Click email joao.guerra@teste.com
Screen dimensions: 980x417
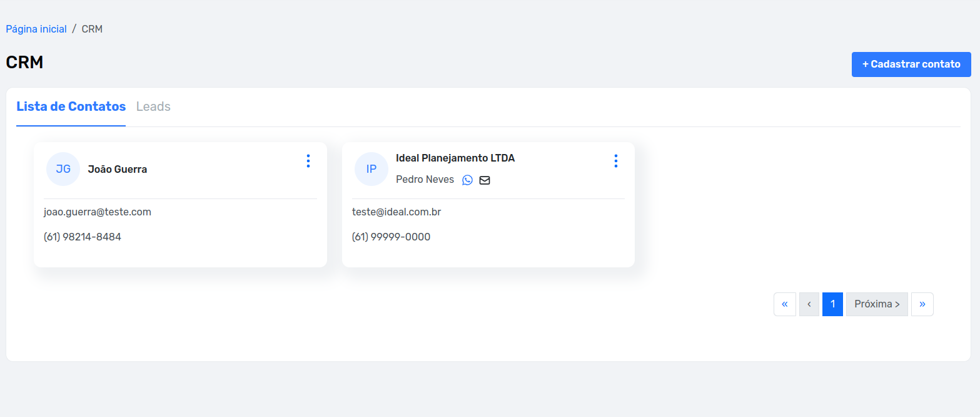[x=98, y=212]
